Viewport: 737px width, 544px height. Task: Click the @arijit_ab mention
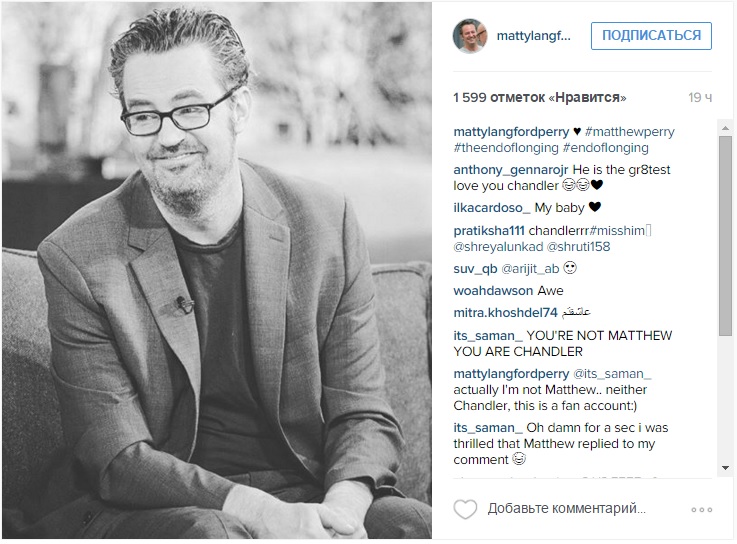pyautogui.click(x=530, y=268)
